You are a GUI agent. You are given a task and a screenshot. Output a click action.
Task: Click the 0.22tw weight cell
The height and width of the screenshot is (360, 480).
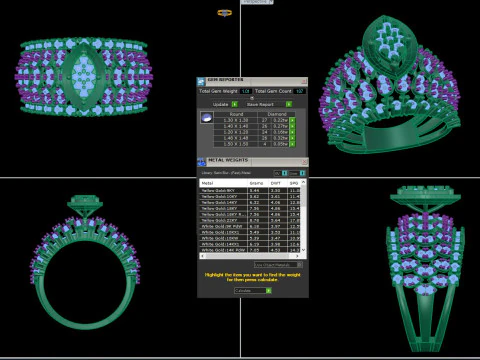pyautogui.click(x=280, y=120)
